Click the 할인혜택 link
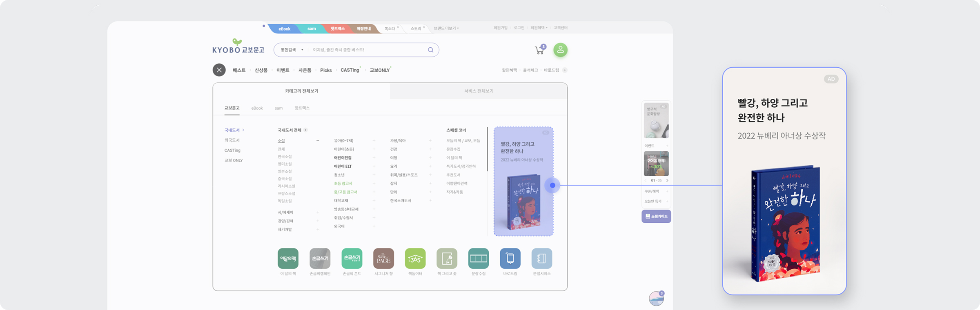Image resolution: width=980 pixels, height=310 pixels. click(x=509, y=70)
